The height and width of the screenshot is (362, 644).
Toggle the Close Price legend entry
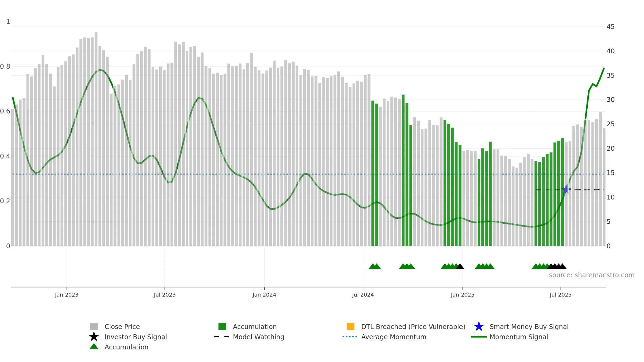pos(115,327)
